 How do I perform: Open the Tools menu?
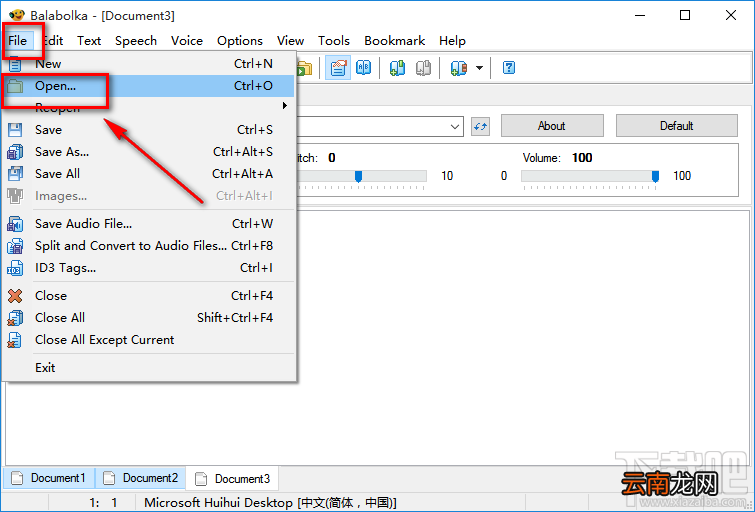(x=334, y=40)
